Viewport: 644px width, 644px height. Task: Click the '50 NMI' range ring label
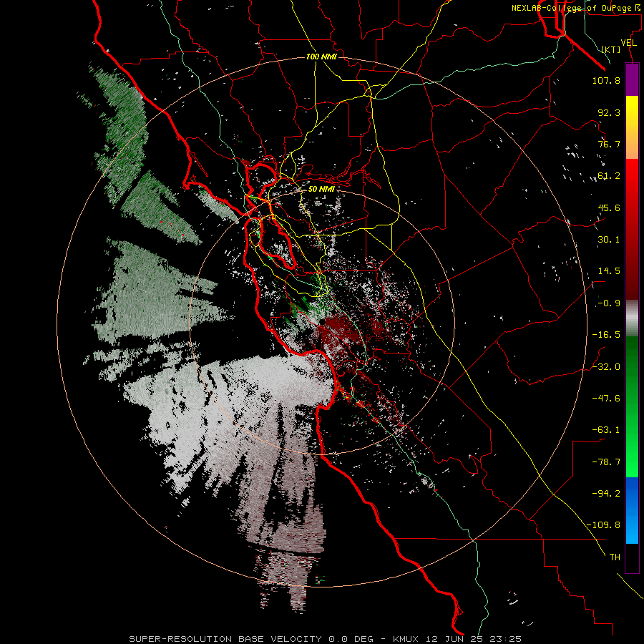(x=321, y=189)
